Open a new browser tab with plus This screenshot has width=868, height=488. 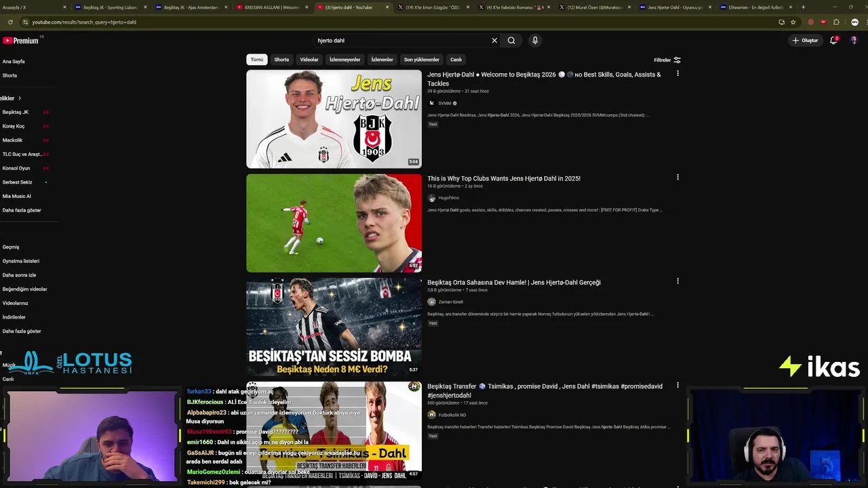pos(803,7)
